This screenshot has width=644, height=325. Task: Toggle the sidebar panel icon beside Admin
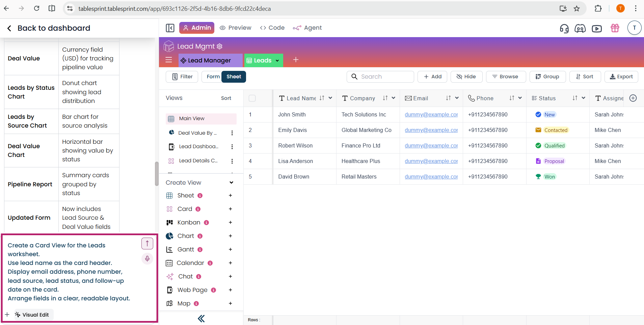(170, 28)
